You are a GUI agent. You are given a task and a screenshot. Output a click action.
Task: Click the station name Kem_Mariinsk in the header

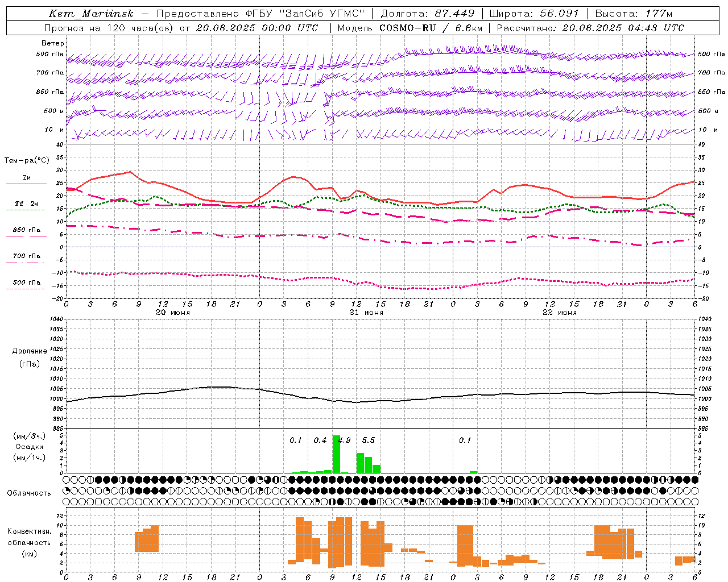click(x=92, y=14)
